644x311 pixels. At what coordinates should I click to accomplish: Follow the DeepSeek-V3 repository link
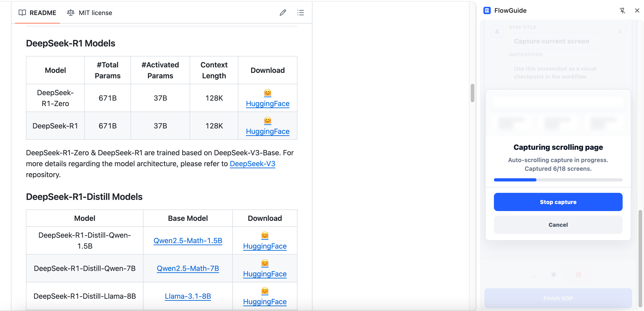point(252,164)
